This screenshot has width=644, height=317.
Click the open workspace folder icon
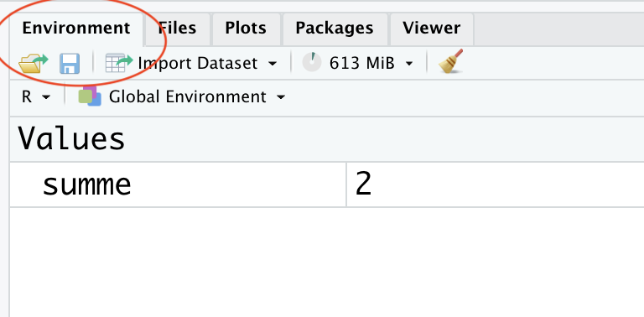pos(34,64)
